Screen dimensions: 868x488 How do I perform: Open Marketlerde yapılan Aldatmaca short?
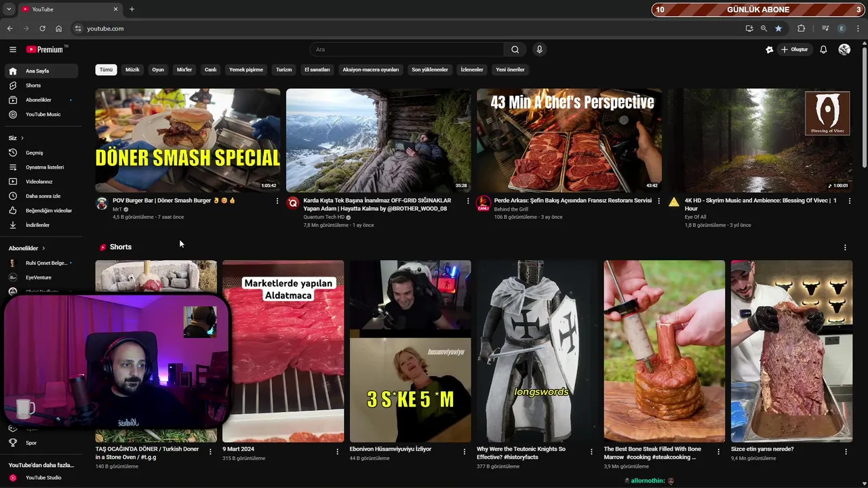(283, 351)
